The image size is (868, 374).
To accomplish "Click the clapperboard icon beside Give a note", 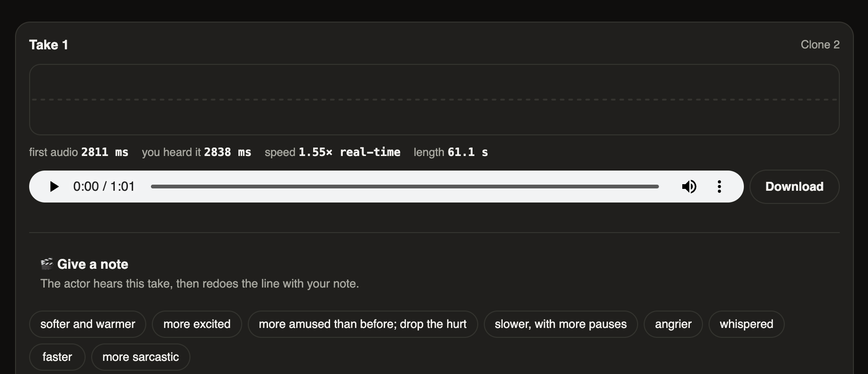I will [47, 264].
